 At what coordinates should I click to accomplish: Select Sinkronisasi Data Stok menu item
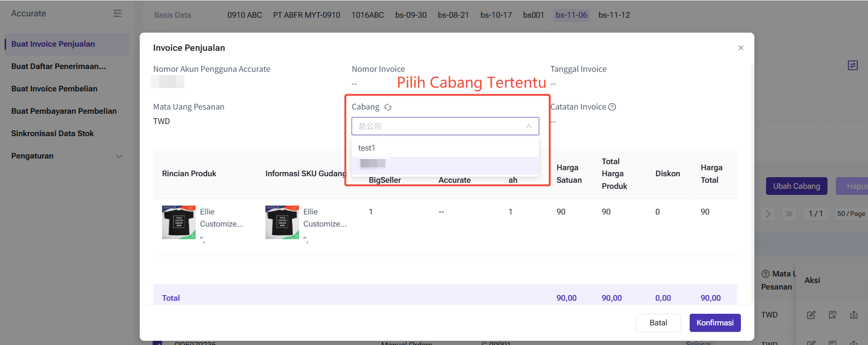[x=53, y=133]
